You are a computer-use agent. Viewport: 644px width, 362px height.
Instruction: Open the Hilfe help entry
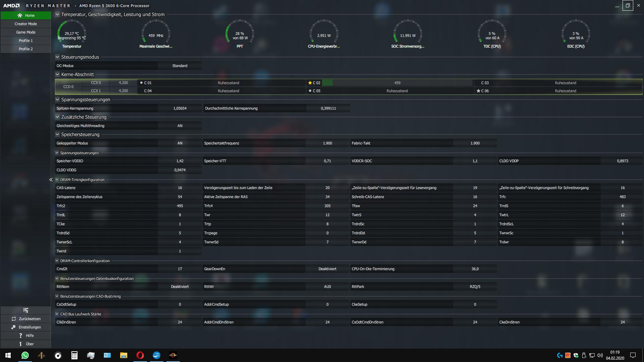click(26, 336)
